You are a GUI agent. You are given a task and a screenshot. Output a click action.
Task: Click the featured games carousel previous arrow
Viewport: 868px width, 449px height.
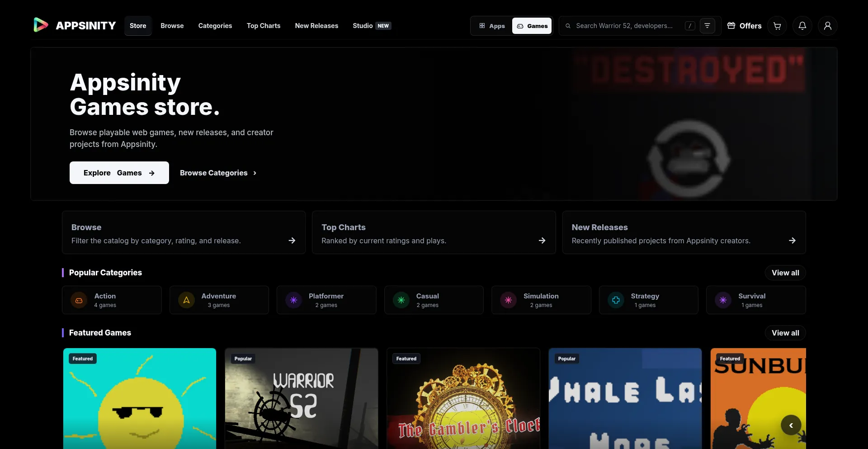791,425
